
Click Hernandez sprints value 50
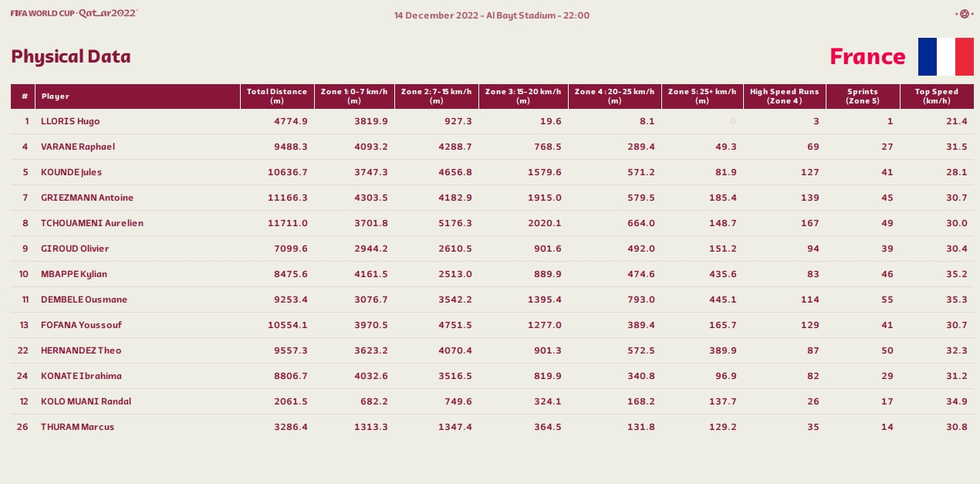pyautogui.click(x=887, y=350)
